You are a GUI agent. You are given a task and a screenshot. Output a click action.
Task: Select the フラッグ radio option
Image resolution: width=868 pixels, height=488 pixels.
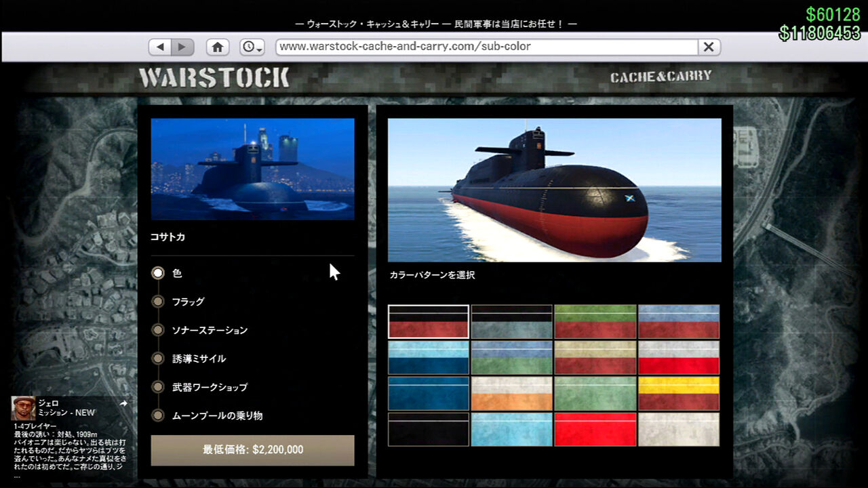coord(158,302)
